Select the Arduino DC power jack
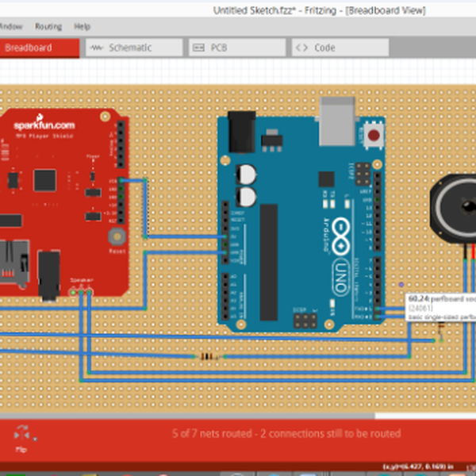 coord(242,132)
